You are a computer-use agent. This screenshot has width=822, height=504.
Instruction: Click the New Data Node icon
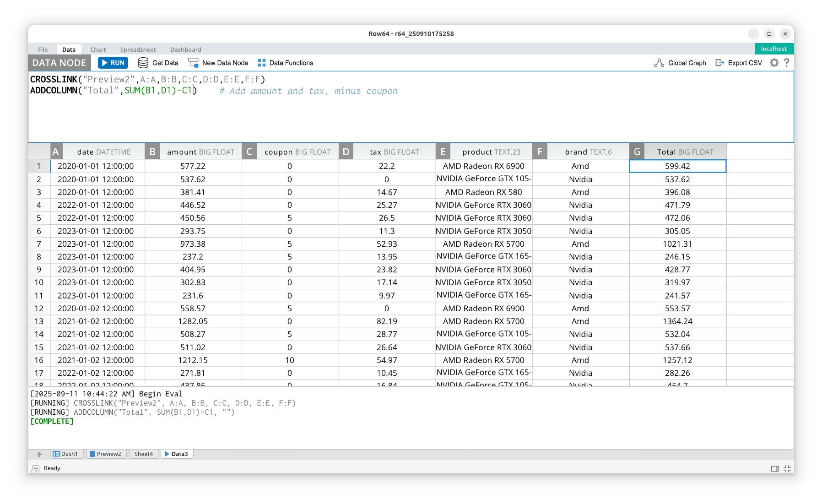coord(193,63)
